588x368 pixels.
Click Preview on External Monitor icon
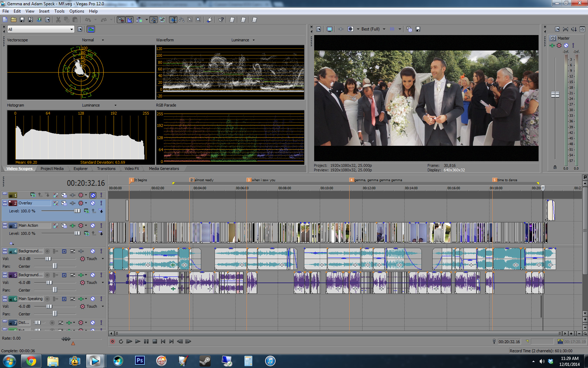pos(329,29)
